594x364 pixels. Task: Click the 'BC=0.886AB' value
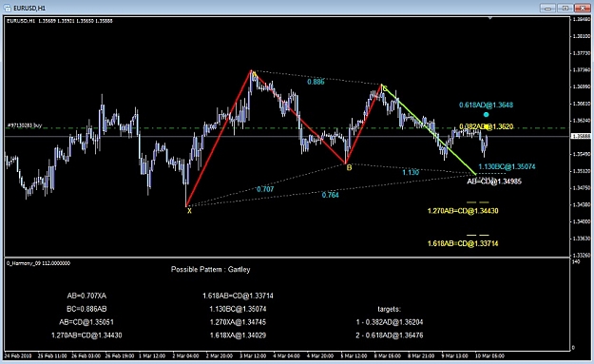point(86,309)
